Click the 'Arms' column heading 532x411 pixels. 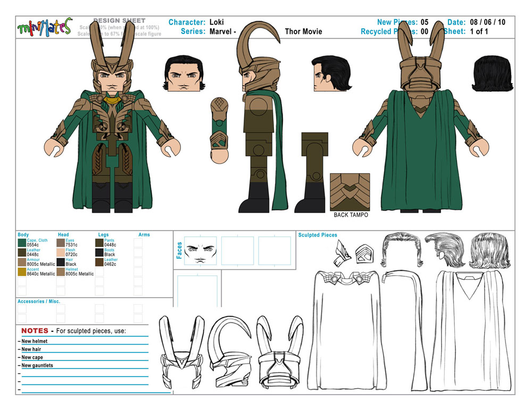144,234
